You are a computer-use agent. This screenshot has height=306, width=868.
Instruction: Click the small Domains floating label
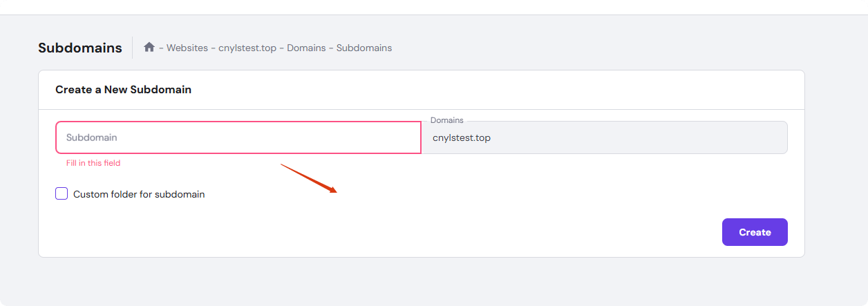447,120
